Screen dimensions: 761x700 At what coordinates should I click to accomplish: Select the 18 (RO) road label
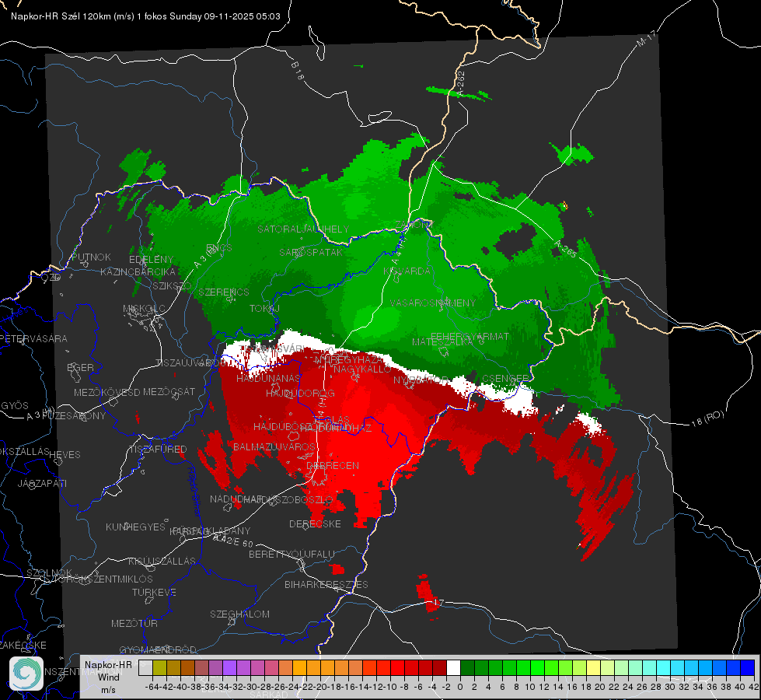coord(707,418)
